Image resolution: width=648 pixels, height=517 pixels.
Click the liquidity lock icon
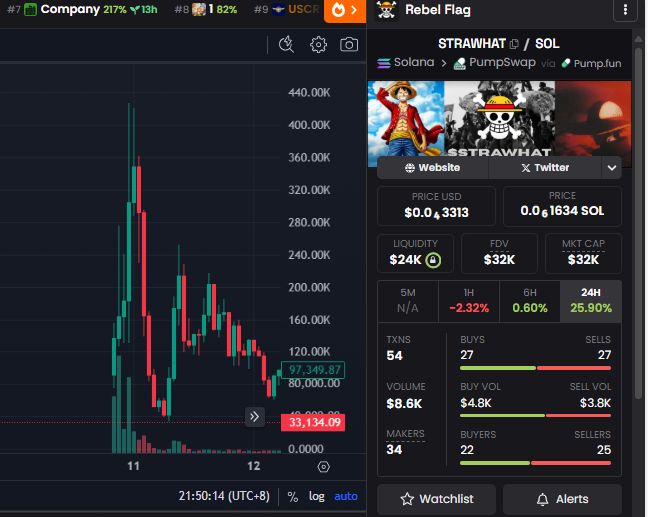433,260
